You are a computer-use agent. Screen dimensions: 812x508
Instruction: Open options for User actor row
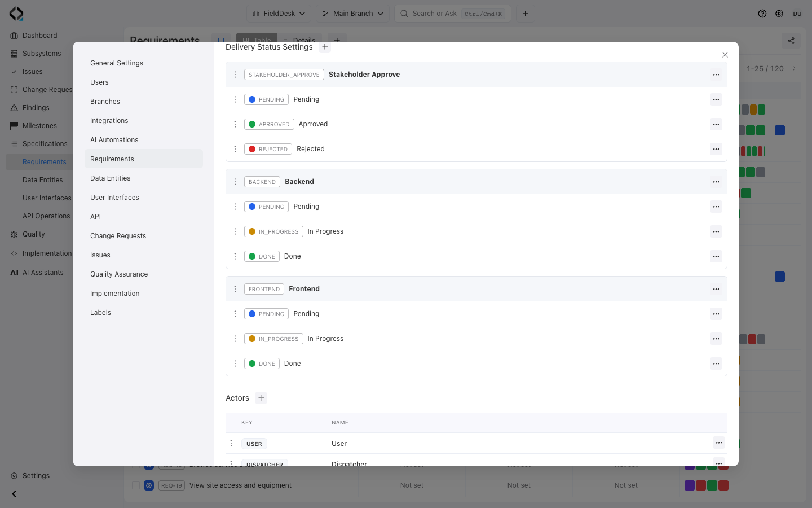pyautogui.click(x=719, y=443)
